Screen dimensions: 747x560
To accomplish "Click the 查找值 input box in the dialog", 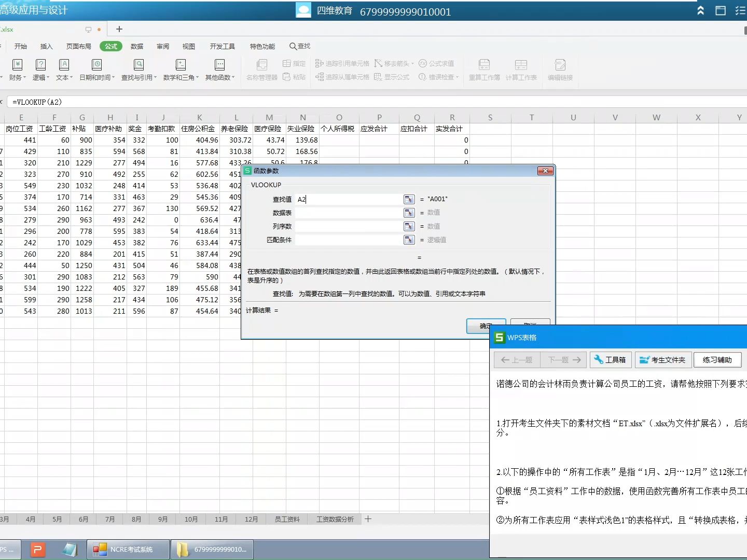I will click(349, 199).
